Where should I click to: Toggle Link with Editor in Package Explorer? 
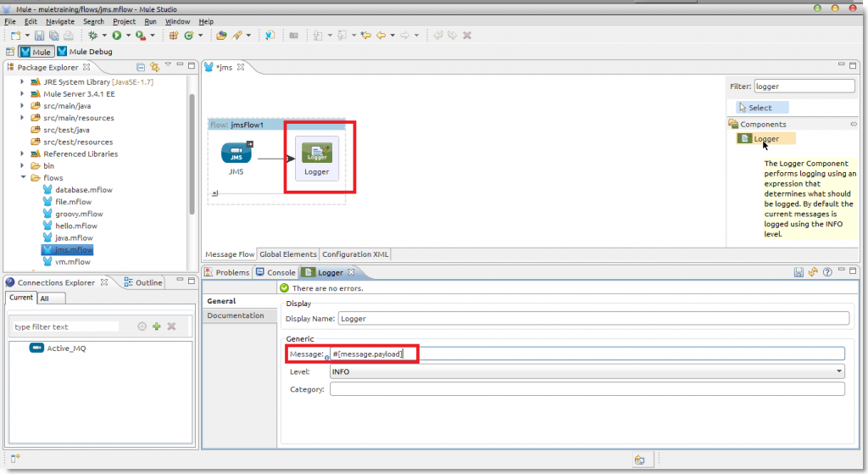tap(154, 67)
